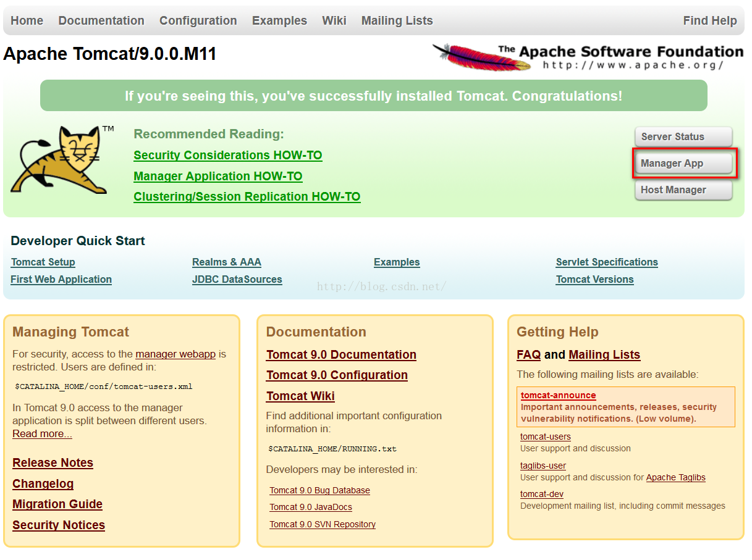This screenshot has width=752, height=560.
Task: Open Manager Application HOW-TO link
Action: 218,176
